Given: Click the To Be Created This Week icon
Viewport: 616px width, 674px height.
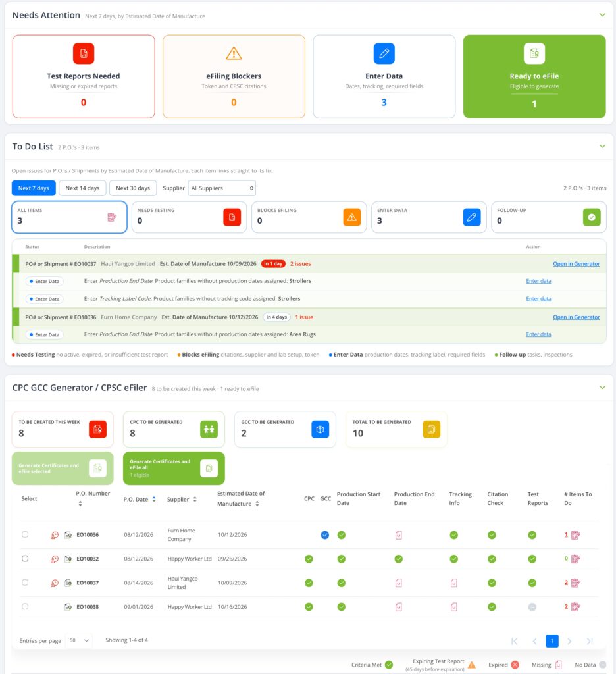Looking at the screenshot, I should (97, 429).
